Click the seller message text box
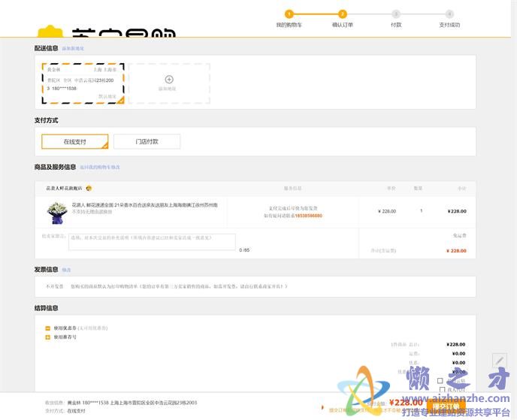The width and height of the screenshot is (517, 420). pyautogui.click(x=152, y=241)
